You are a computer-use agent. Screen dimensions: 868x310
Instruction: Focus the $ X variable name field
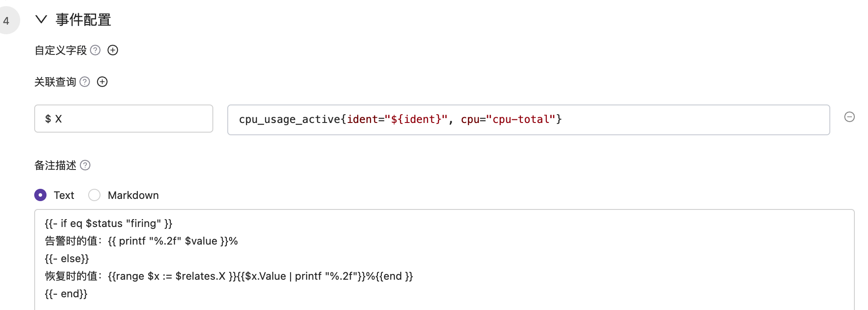[x=124, y=119]
